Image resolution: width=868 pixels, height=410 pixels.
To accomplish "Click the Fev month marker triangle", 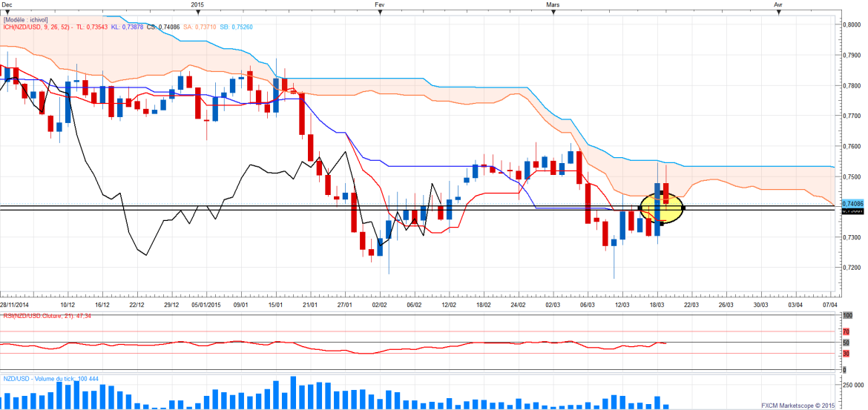I will [380, 12].
